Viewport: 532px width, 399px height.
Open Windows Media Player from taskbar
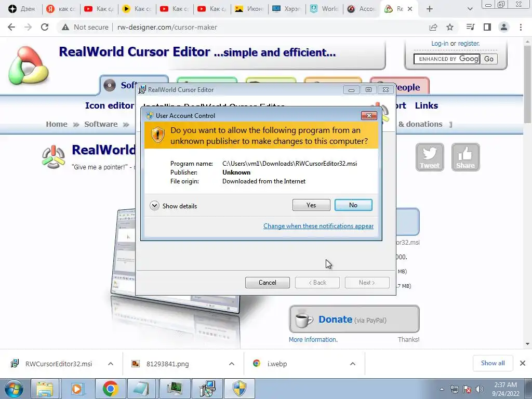pyautogui.click(x=77, y=389)
